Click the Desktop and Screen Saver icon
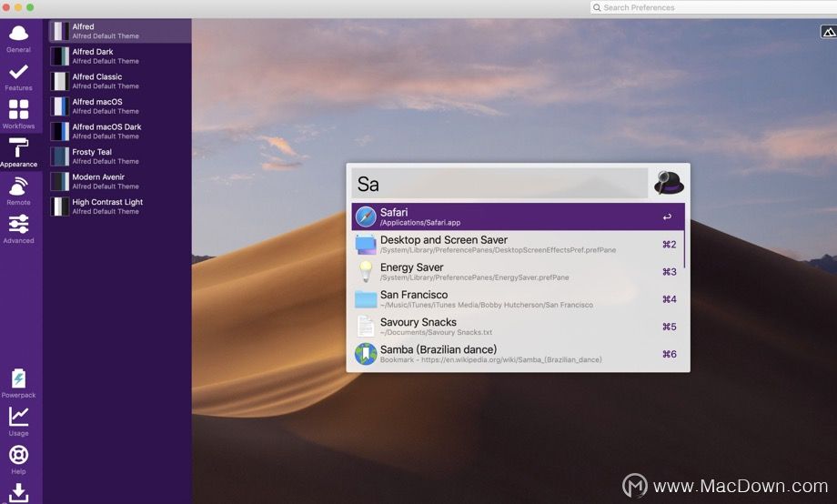This screenshot has width=837, height=504. coord(366,244)
